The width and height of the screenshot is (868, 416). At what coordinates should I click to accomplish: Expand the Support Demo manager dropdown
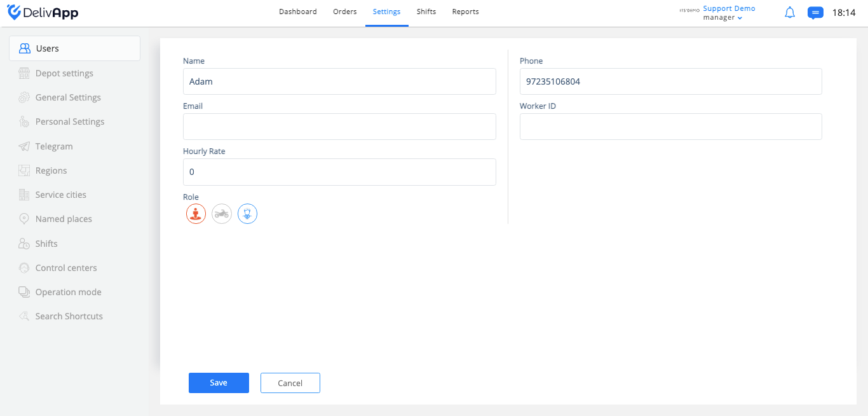click(729, 13)
